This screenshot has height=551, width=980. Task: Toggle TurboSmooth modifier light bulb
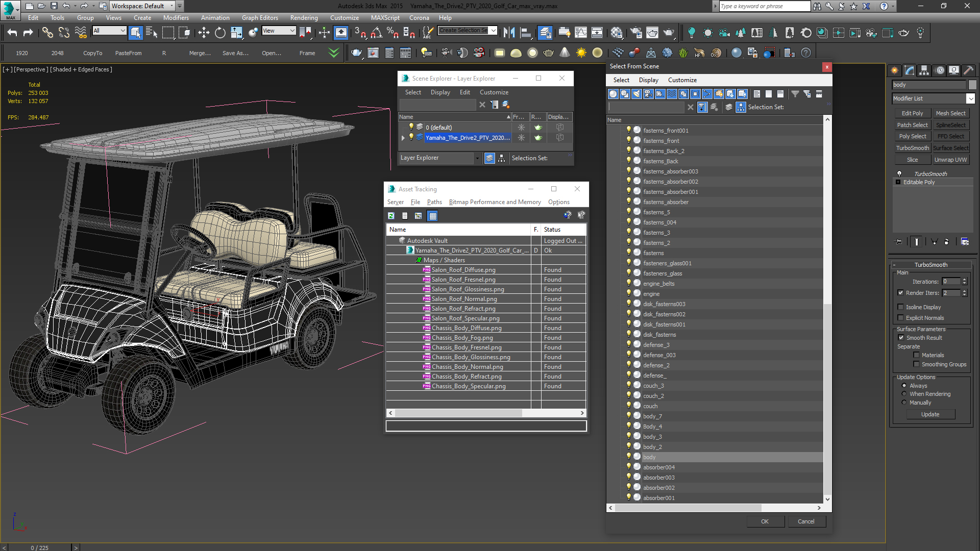click(899, 174)
